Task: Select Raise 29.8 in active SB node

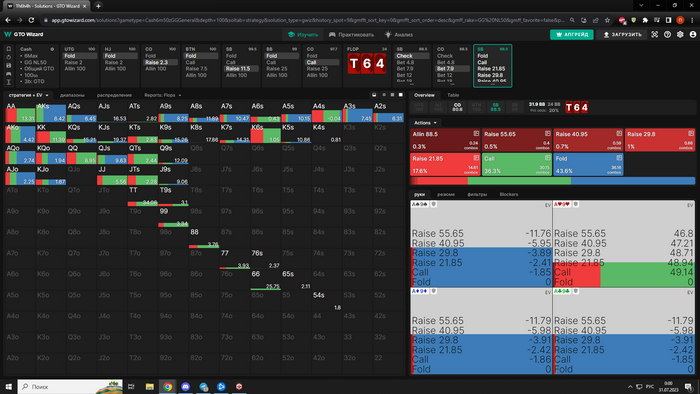Action: [x=490, y=75]
